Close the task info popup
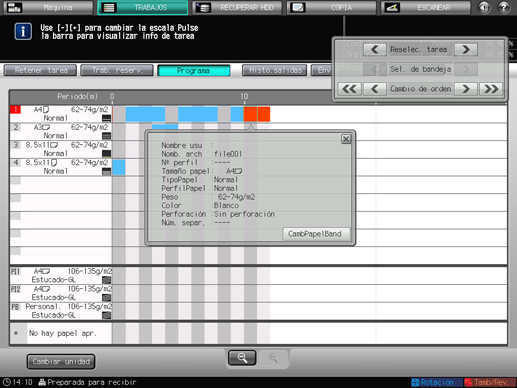 tap(346, 139)
